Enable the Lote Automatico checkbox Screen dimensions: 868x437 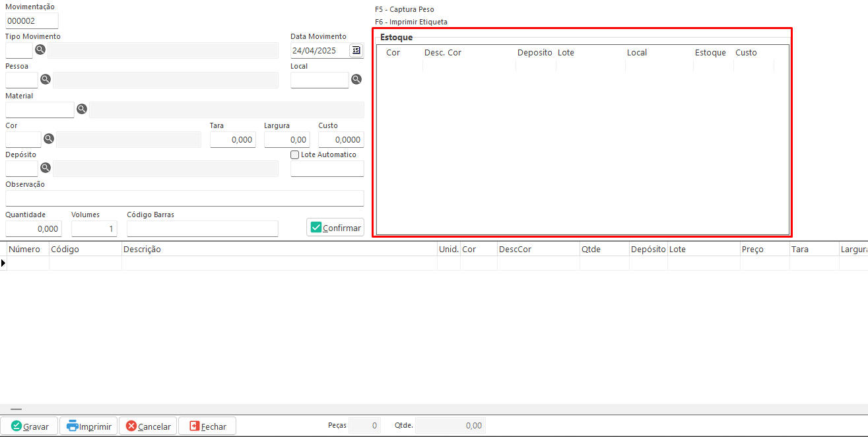click(x=295, y=154)
